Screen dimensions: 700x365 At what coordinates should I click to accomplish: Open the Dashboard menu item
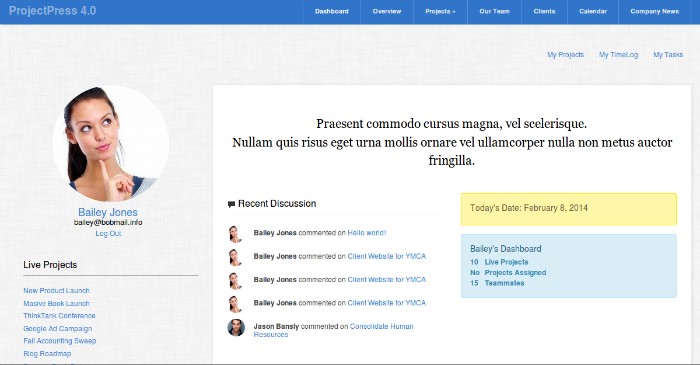[332, 12]
